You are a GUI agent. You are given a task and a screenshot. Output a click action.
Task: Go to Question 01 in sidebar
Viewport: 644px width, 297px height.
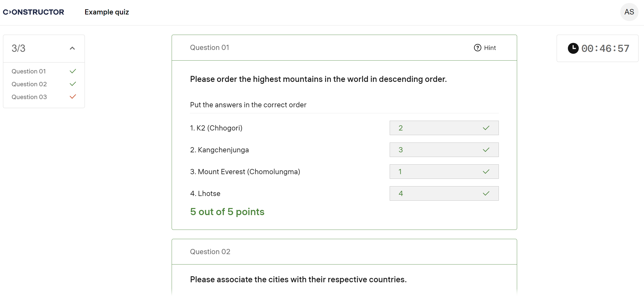click(29, 71)
